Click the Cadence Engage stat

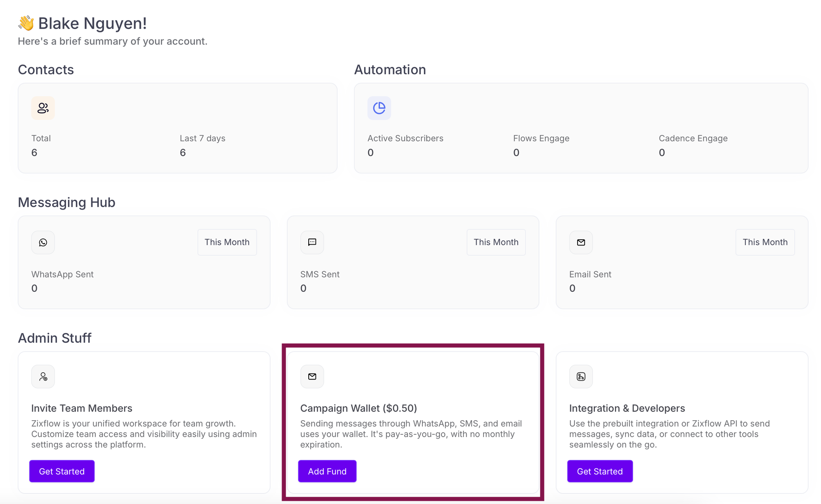click(693, 145)
